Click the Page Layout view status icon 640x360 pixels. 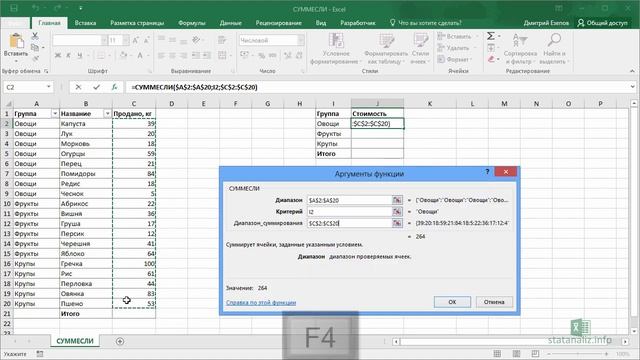tap(516, 354)
